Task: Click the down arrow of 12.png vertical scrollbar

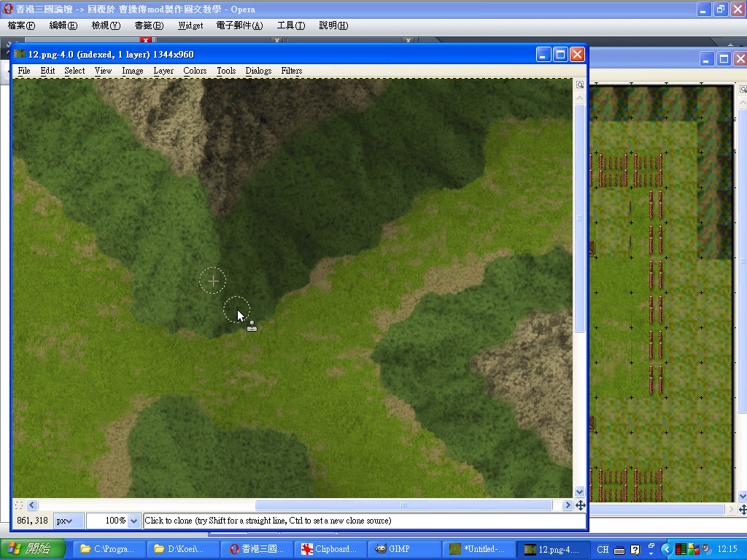Action: click(580, 492)
